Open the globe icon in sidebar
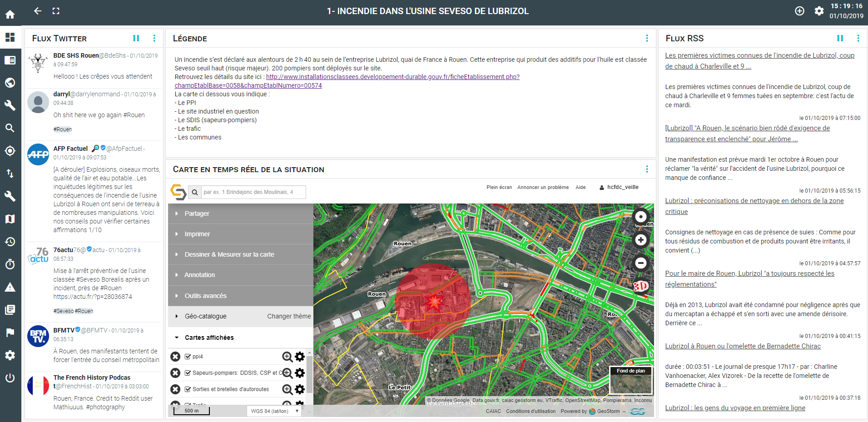 click(10, 83)
